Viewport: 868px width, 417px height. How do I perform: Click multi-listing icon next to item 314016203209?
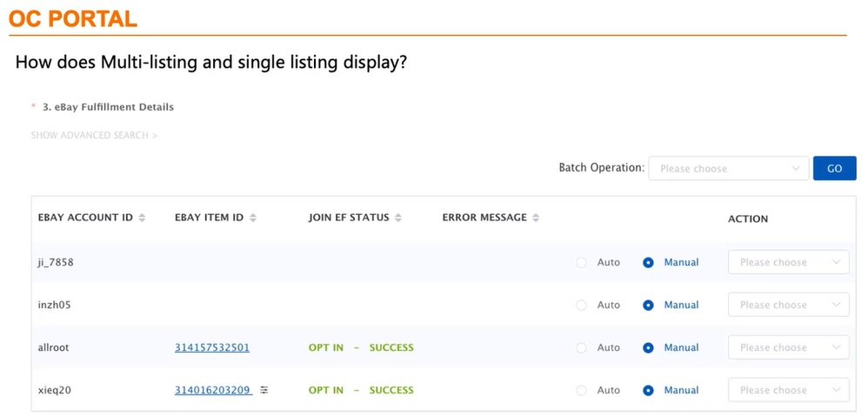(x=264, y=390)
